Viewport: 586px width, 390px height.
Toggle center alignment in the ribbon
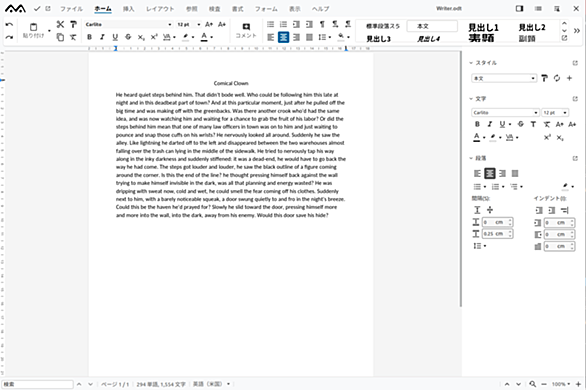pyautogui.click(x=283, y=37)
